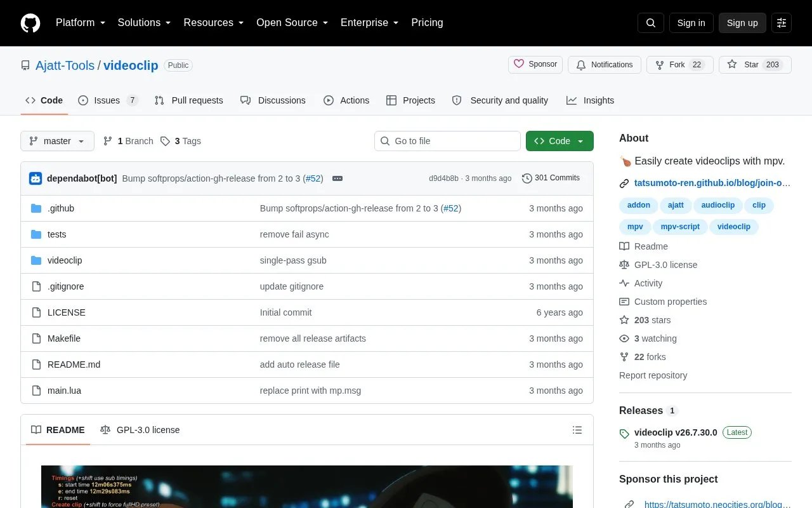This screenshot has height=508, width=812.
Task: Click the "Latest" release badge
Action: tap(737, 432)
